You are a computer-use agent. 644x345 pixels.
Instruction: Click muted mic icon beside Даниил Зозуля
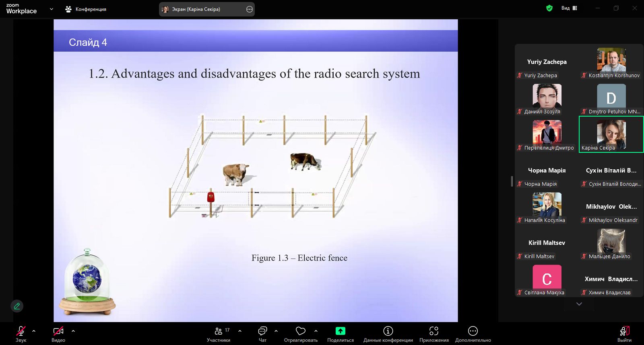click(520, 111)
